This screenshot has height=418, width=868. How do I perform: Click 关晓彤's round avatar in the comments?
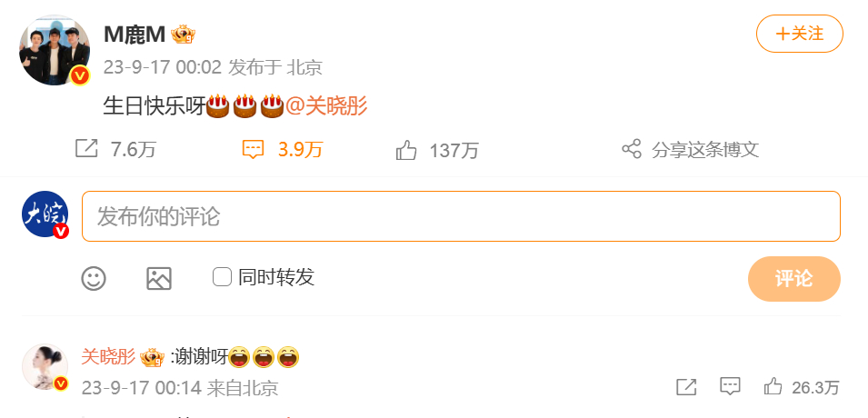[x=45, y=366]
